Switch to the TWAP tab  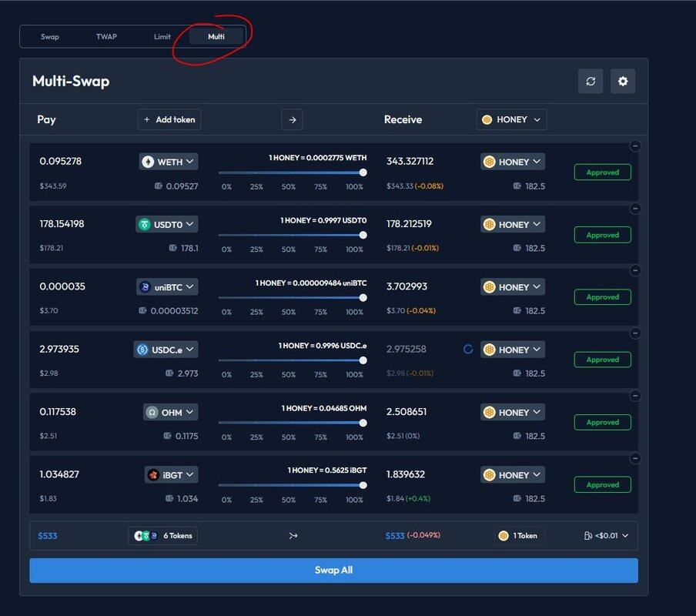106,36
